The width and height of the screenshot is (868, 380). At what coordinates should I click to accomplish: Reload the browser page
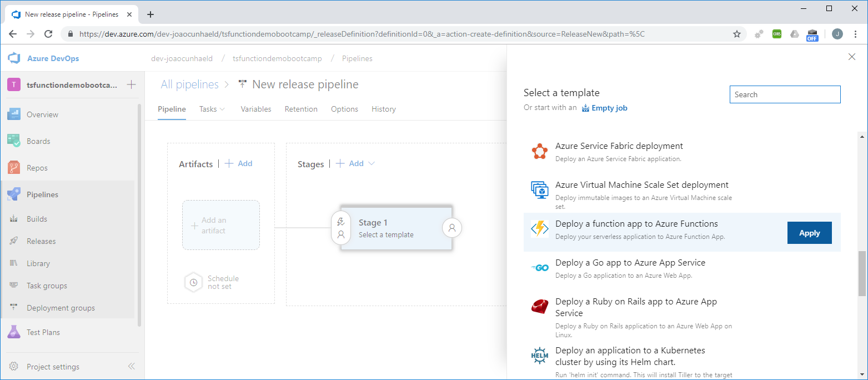coord(48,34)
